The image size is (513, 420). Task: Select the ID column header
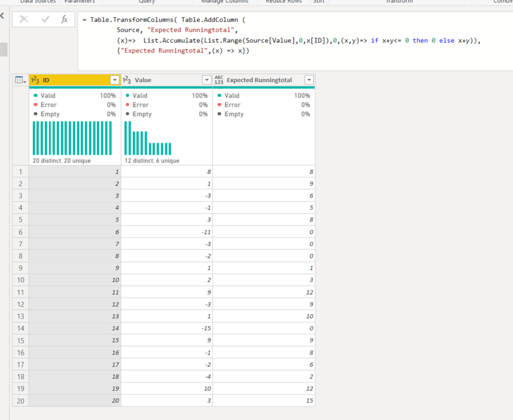[75, 80]
